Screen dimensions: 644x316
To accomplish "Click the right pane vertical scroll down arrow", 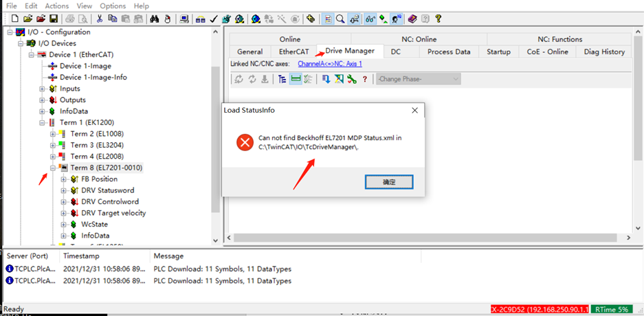I will pyautogui.click(x=638, y=228).
